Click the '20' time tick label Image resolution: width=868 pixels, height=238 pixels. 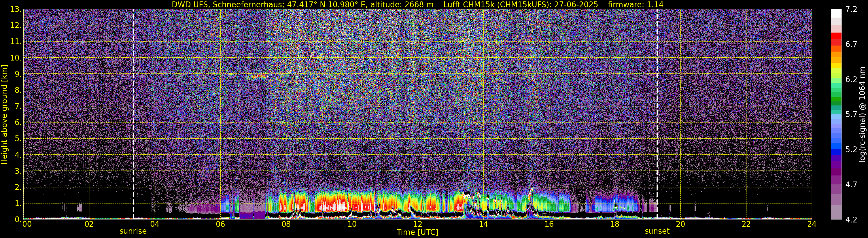[680, 224]
